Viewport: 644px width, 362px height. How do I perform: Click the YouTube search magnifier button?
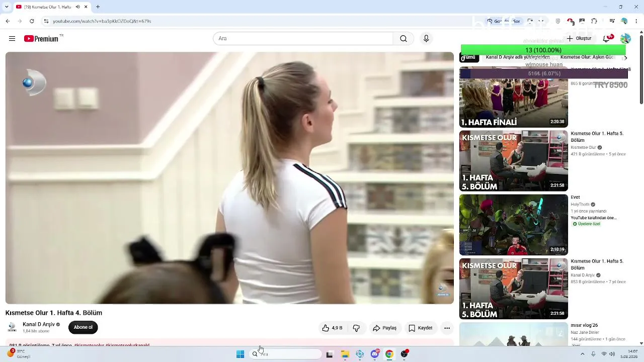(x=404, y=39)
